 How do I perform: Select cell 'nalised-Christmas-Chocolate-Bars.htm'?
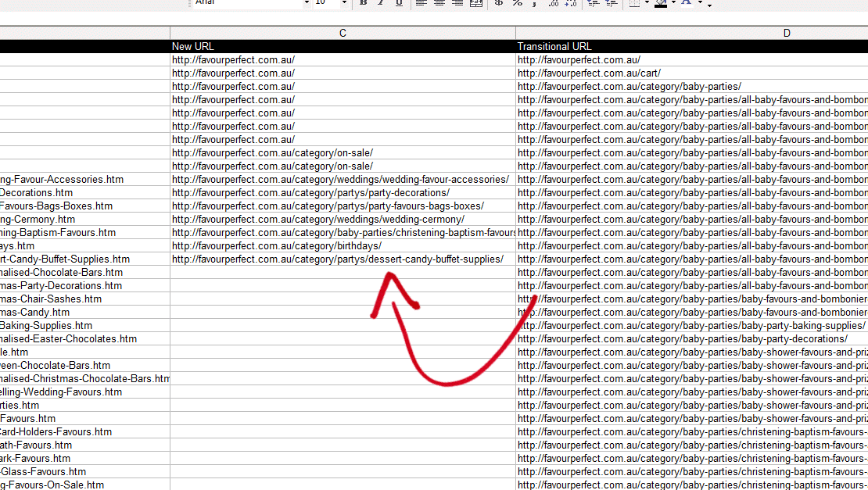[84, 378]
